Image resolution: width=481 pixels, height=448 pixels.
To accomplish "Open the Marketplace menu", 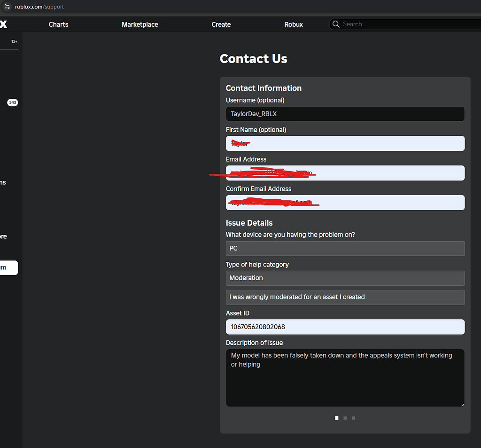I will pyautogui.click(x=140, y=24).
